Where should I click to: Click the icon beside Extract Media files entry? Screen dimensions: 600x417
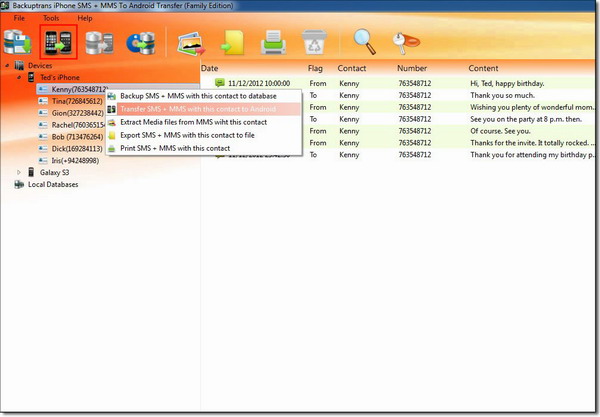[x=111, y=122]
